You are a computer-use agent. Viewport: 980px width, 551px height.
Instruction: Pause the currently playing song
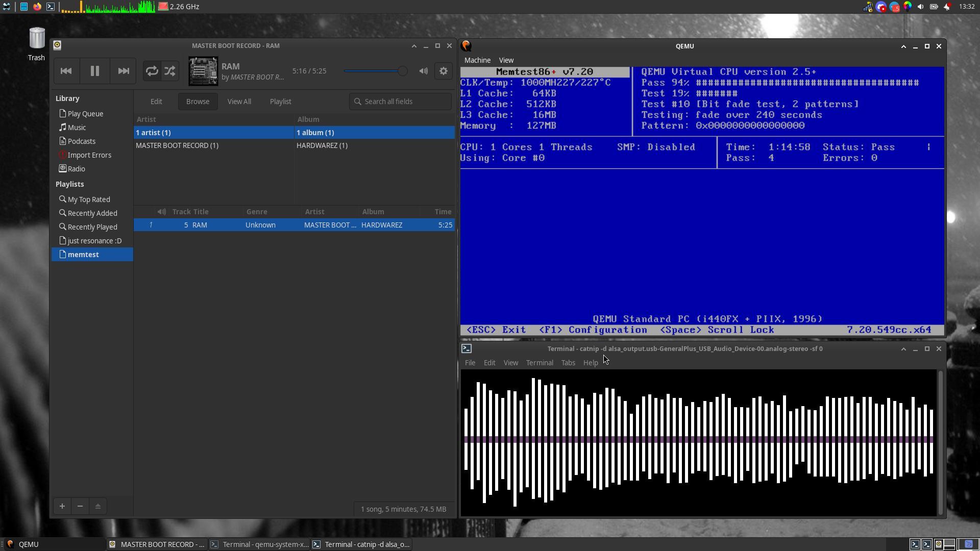(94, 71)
